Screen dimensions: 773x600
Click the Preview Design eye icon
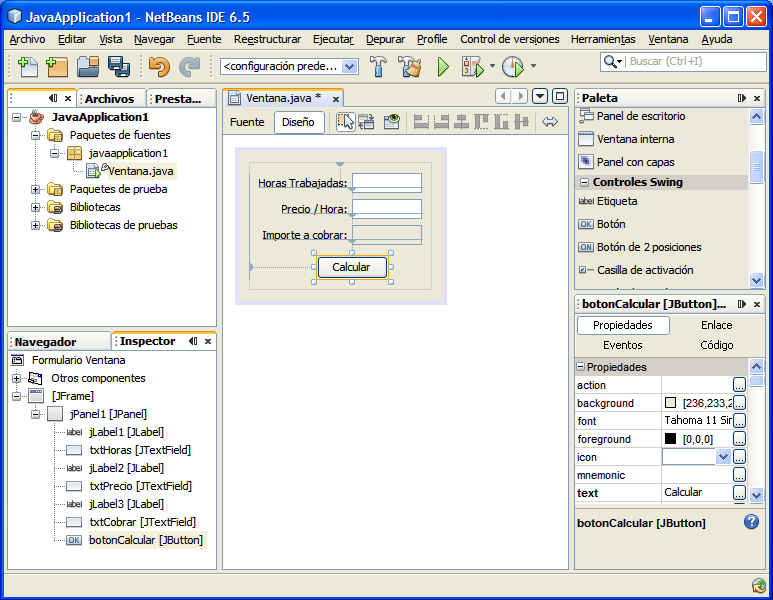[391, 122]
